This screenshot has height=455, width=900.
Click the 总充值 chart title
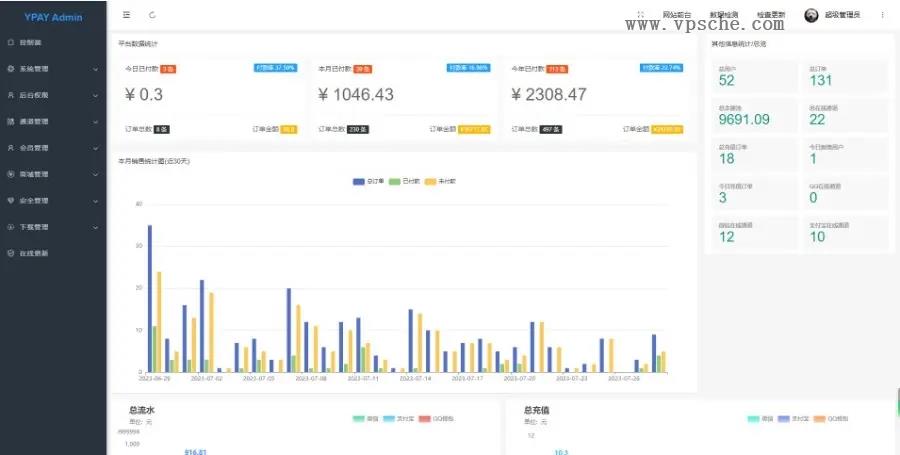coord(537,410)
